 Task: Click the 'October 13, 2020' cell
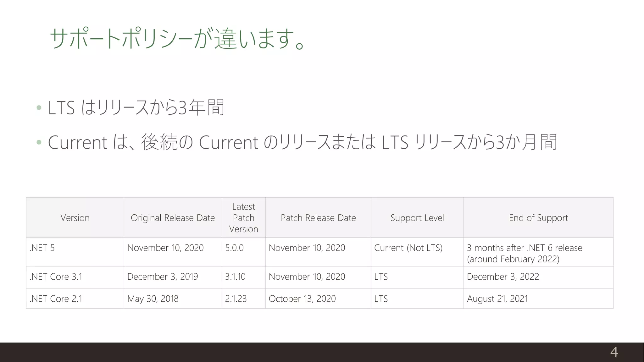coord(318,299)
